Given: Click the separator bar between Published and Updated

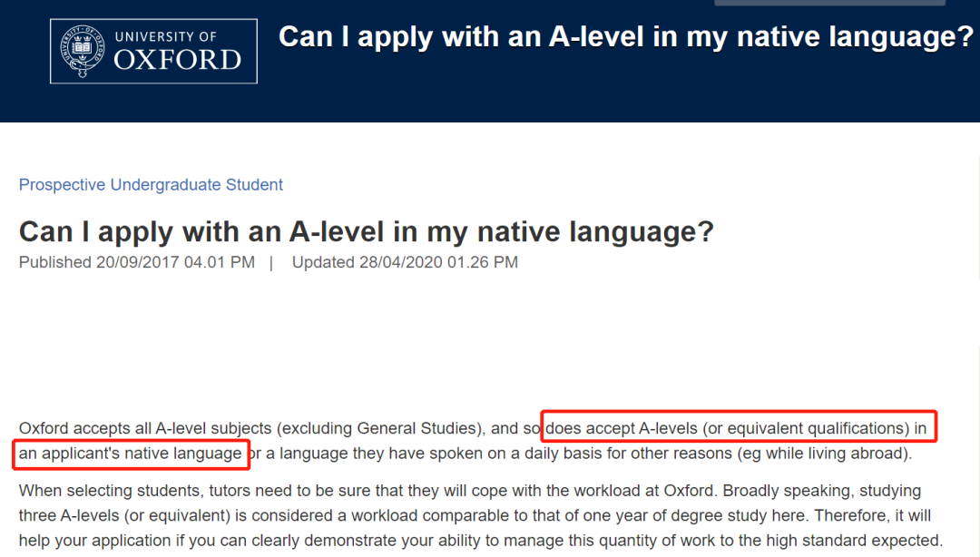Looking at the screenshot, I should 271,262.
